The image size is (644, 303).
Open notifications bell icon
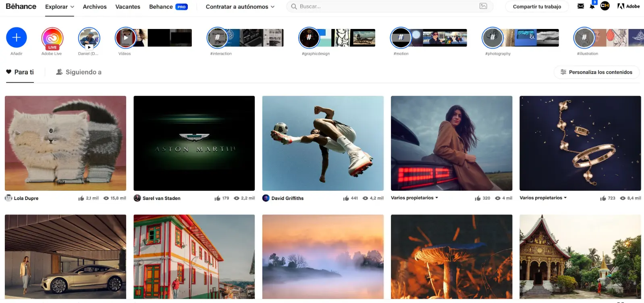coord(592,6)
